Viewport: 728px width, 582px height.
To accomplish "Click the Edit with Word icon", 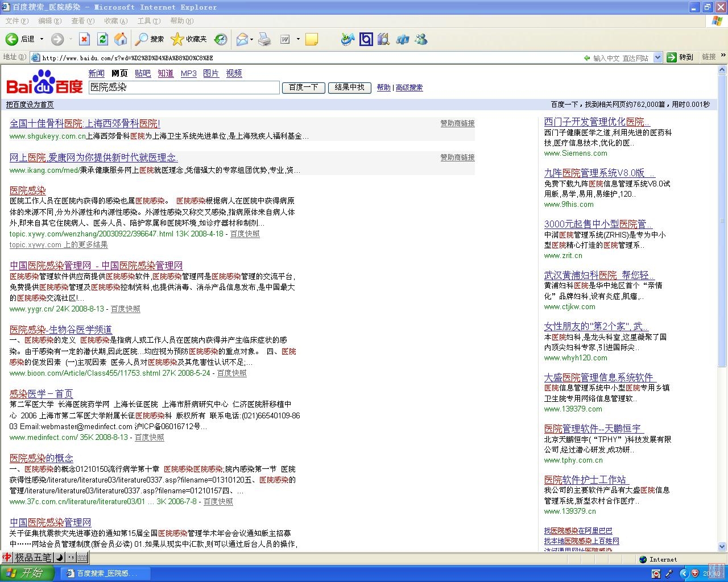I will [x=286, y=39].
